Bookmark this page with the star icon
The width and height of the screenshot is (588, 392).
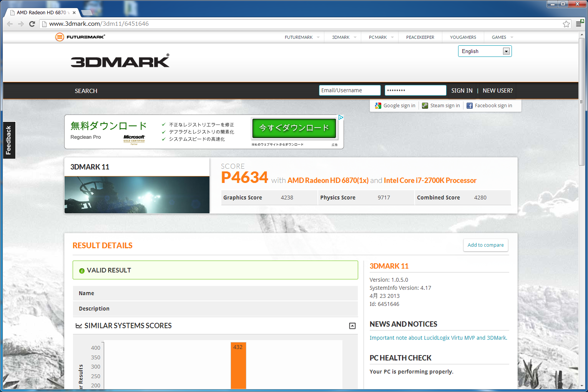[x=566, y=24]
